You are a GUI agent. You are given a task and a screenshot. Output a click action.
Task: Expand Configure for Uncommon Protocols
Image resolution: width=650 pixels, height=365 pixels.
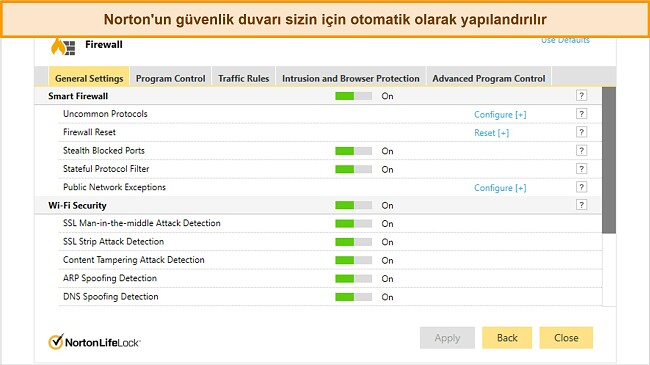click(x=500, y=114)
